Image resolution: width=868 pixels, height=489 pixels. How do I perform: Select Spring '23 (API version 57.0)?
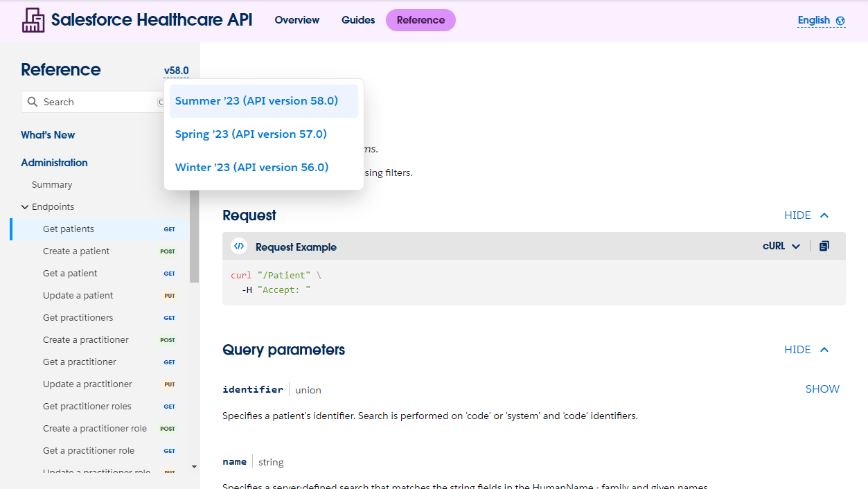coord(264,134)
